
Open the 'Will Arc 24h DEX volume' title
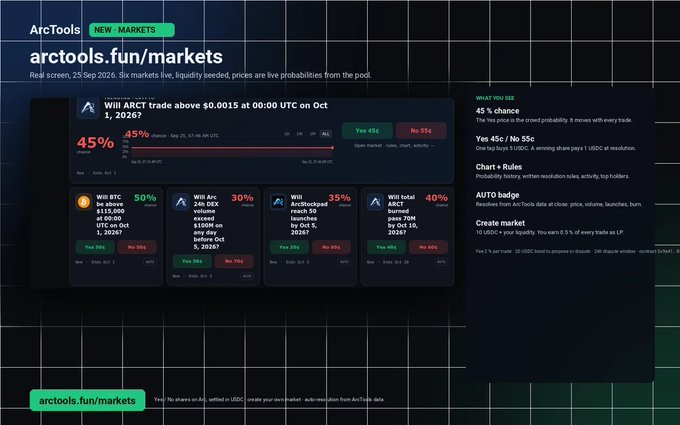point(209,222)
